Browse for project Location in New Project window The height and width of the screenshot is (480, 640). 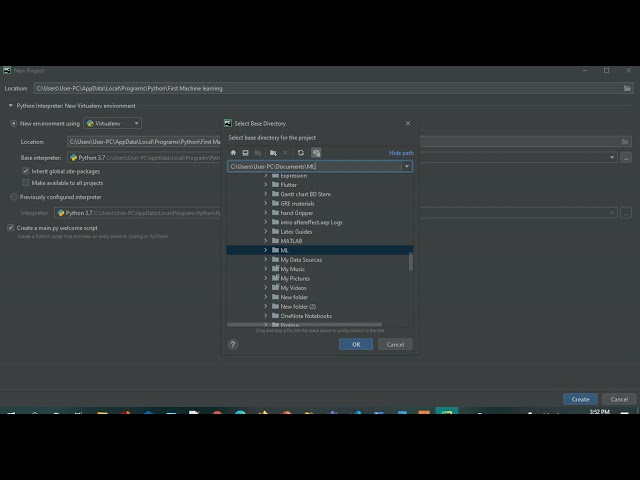click(627, 88)
